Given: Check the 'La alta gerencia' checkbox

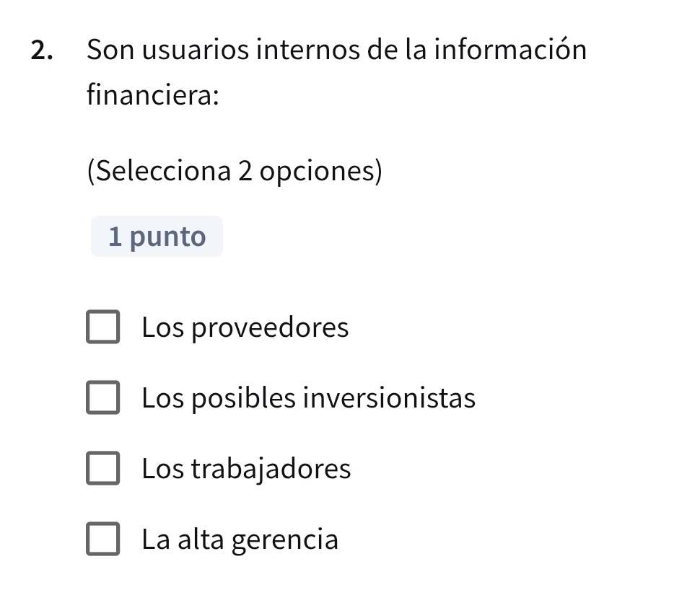Looking at the screenshot, I should [x=104, y=539].
